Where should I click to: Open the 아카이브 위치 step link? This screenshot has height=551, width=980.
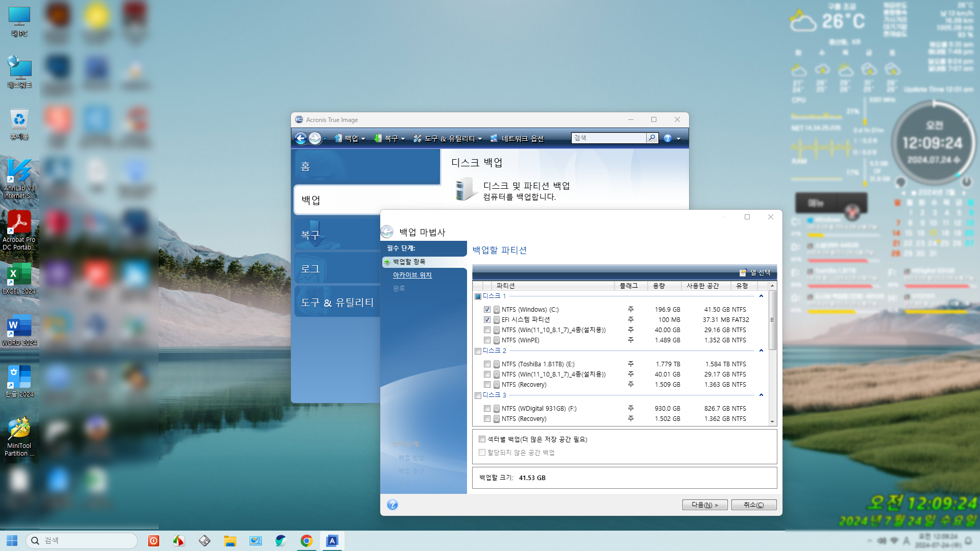(x=412, y=275)
